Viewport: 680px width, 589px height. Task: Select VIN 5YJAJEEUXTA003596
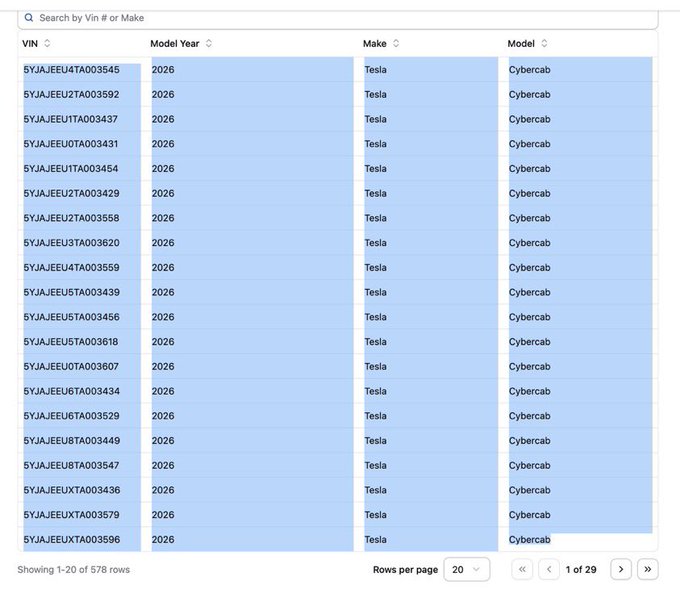point(72,540)
